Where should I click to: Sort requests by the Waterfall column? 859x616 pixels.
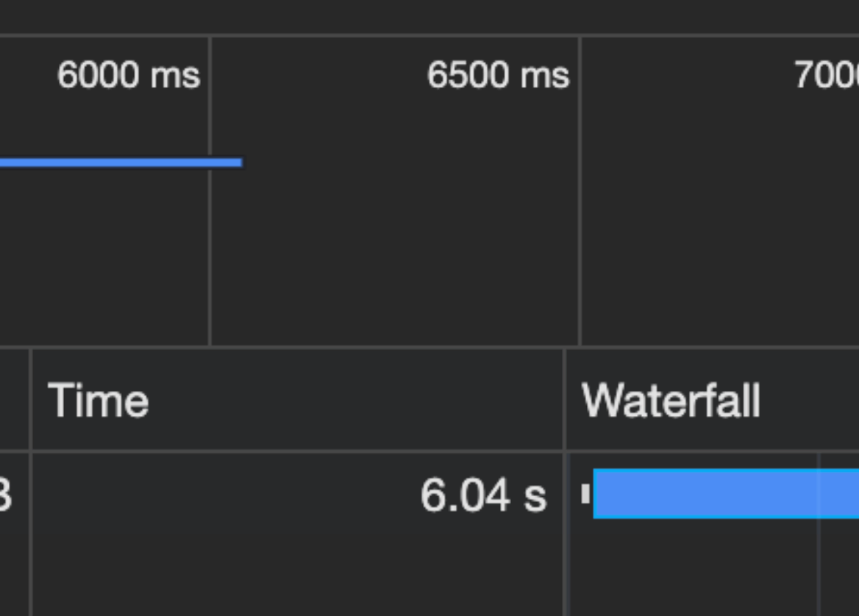pyautogui.click(x=671, y=401)
